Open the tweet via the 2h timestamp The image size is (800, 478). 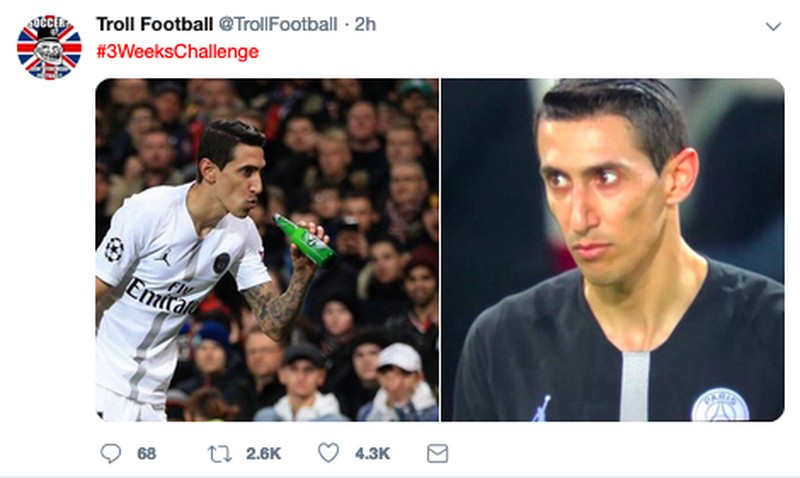tap(365, 24)
